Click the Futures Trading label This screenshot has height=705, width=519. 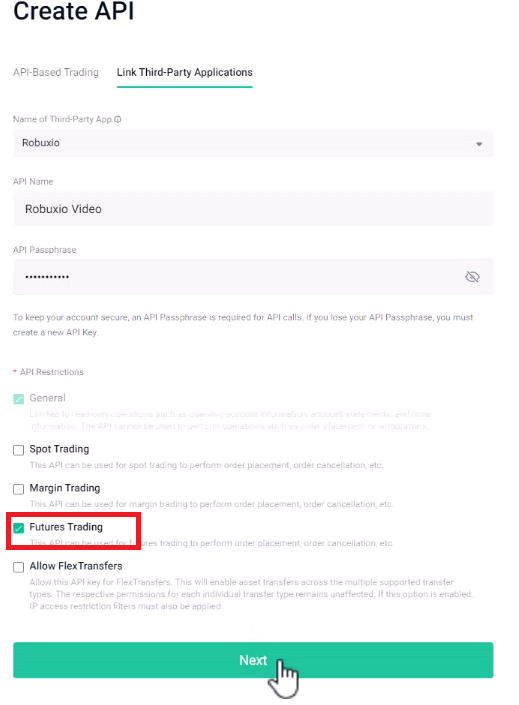pos(66,527)
